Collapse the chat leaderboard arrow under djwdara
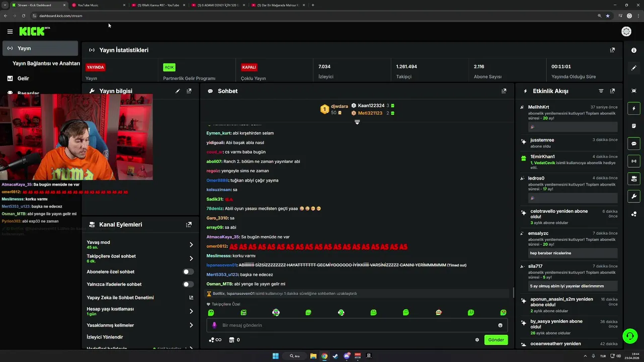Image resolution: width=644 pixels, height=362 pixels. pyautogui.click(x=357, y=122)
